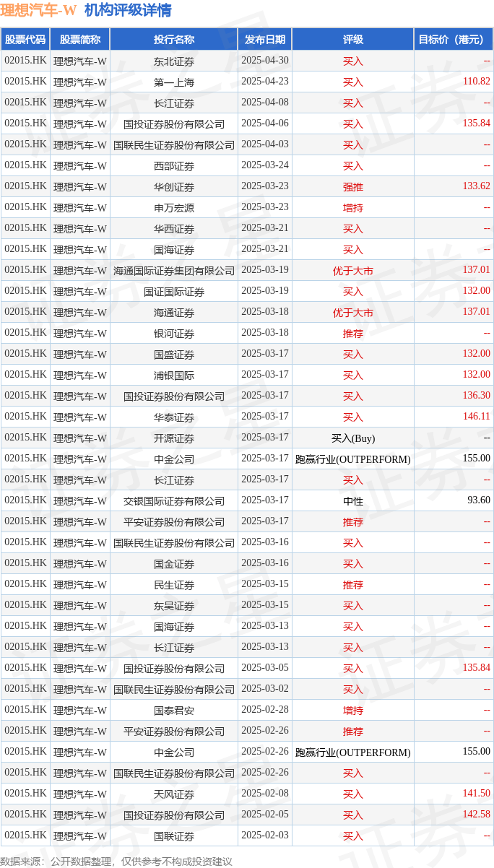
Task: Click 国盛证券 broker name
Action: [x=174, y=355]
